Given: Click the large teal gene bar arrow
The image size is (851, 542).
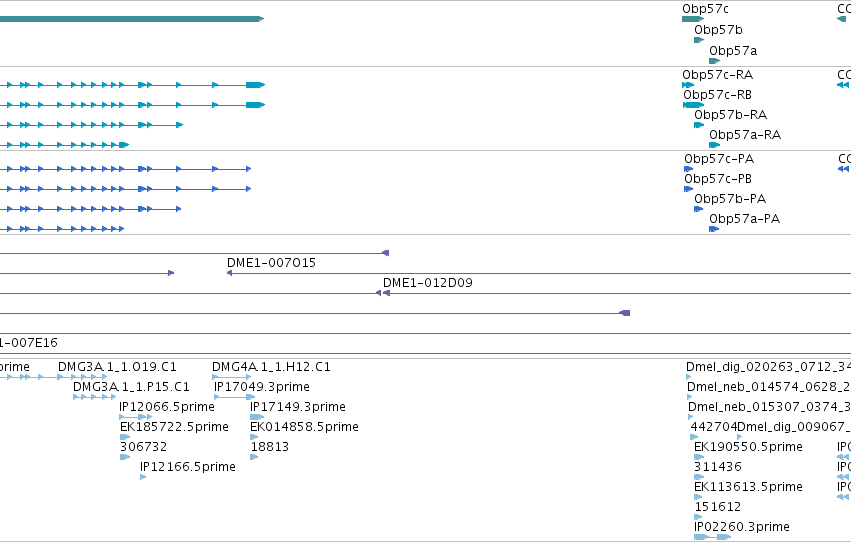Looking at the screenshot, I should click(x=132, y=19).
